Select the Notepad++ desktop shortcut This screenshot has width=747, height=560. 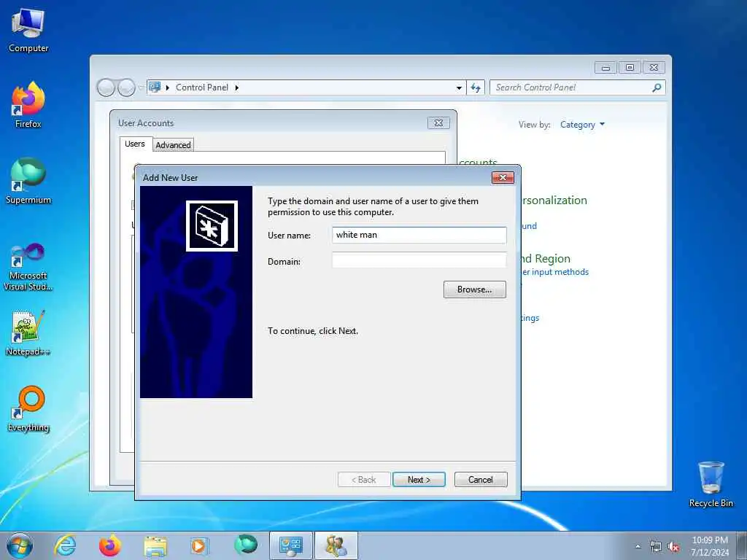point(28,333)
